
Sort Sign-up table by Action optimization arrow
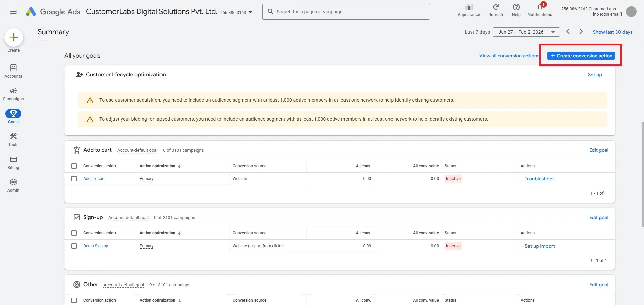180,233
